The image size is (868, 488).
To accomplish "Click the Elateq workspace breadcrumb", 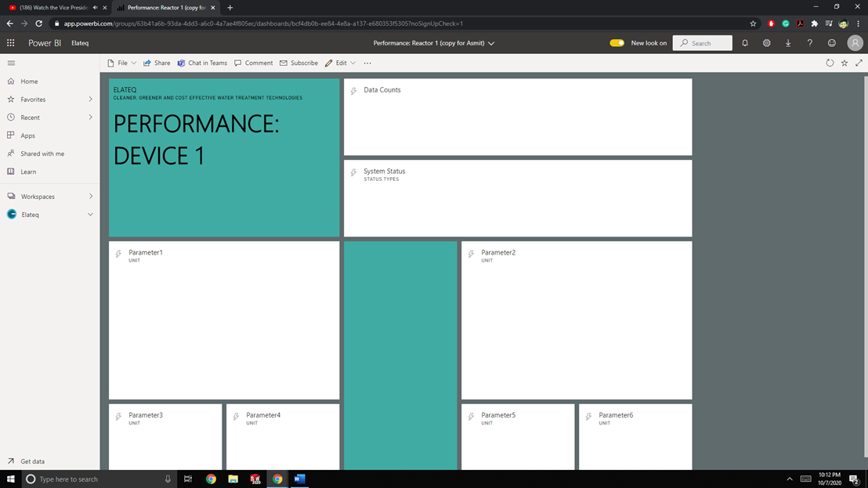I will (x=80, y=42).
